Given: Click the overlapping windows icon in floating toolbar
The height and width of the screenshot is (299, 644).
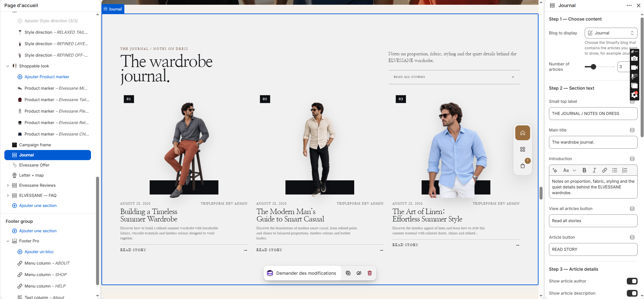Looking at the screenshot, I should click(x=634, y=86).
